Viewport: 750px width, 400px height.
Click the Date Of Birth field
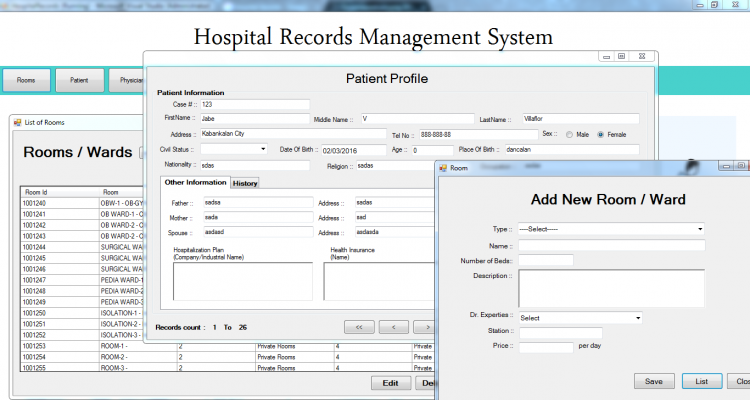353,150
